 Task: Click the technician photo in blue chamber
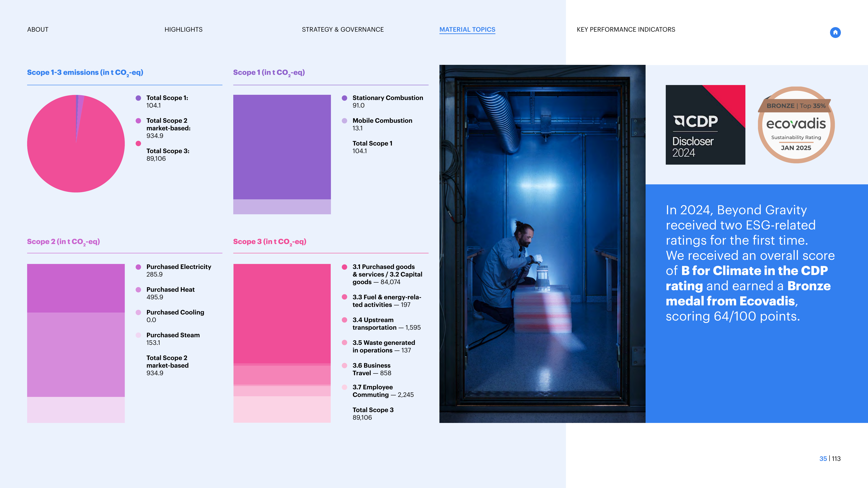click(x=542, y=244)
